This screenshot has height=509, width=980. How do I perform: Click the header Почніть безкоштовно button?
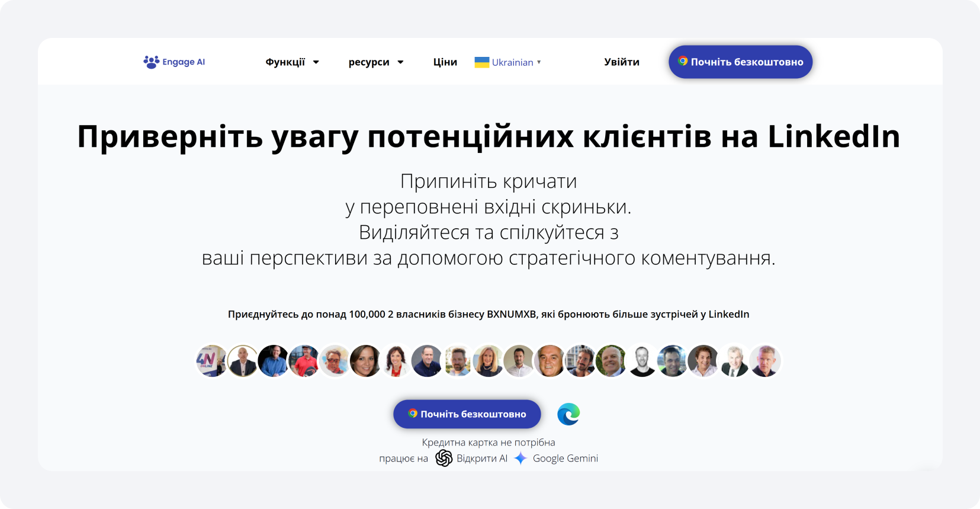click(x=740, y=62)
